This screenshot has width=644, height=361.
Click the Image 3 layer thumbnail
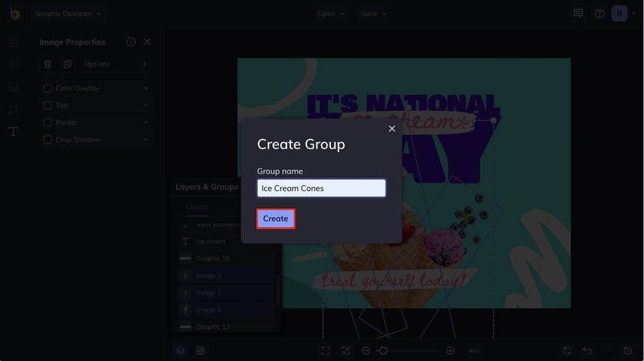[x=186, y=276]
